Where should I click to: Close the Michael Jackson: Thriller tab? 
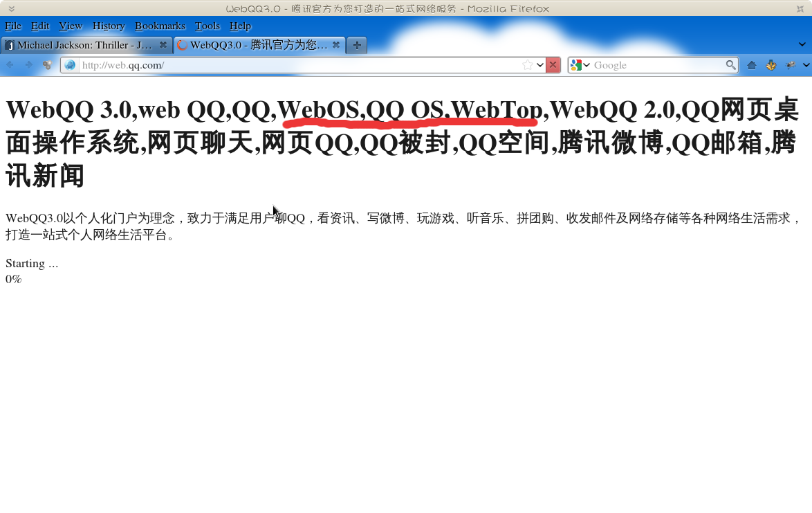[x=163, y=45]
